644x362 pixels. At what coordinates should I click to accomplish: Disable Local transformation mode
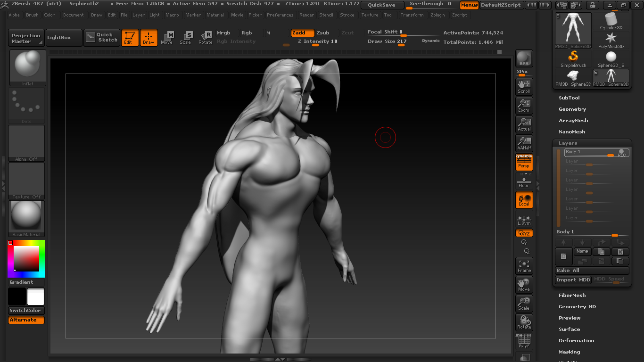point(524,200)
